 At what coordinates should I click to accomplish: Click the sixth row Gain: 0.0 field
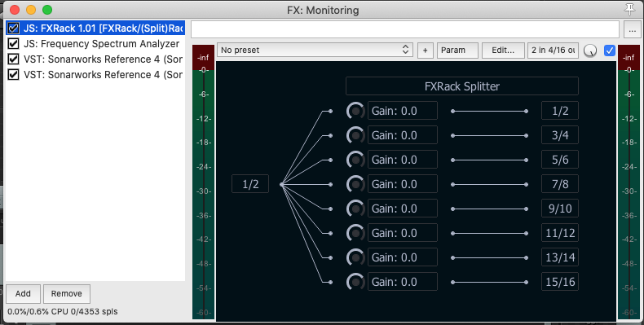click(403, 233)
